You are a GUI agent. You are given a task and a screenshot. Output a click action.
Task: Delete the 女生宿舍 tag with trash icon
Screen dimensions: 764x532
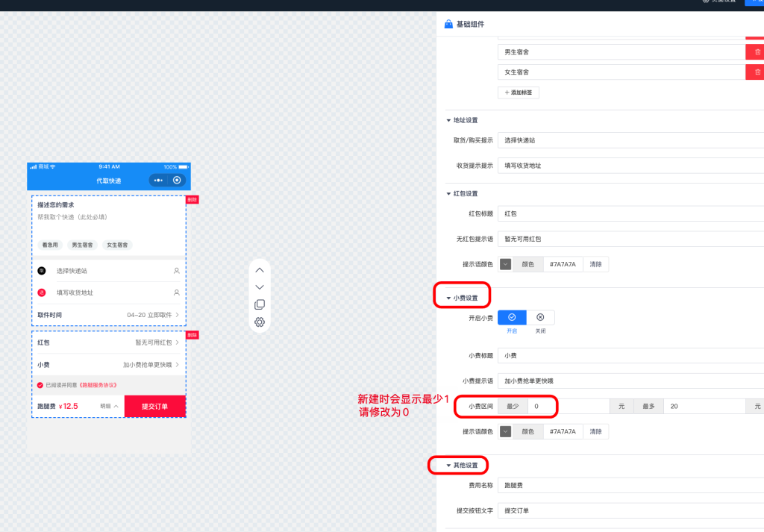tap(757, 72)
